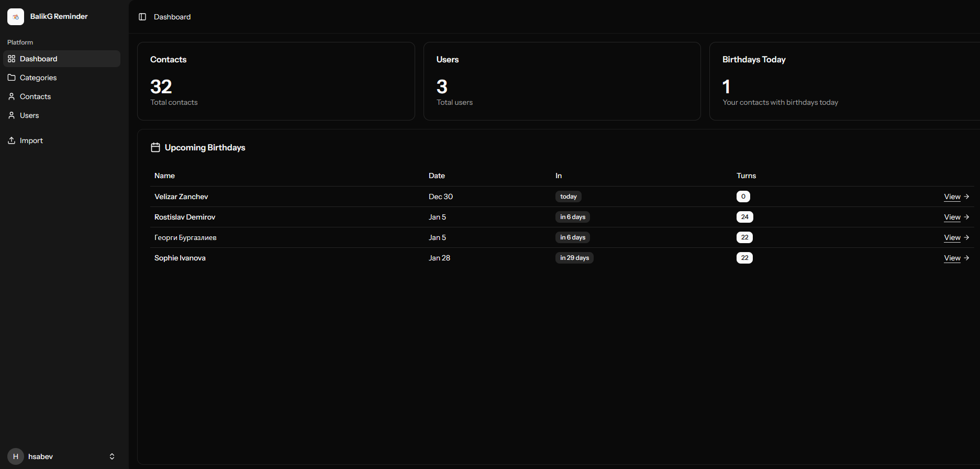Click the 'in 29 days' badge
The width and height of the screenshot is (980, 469).
tap(574, 258)
